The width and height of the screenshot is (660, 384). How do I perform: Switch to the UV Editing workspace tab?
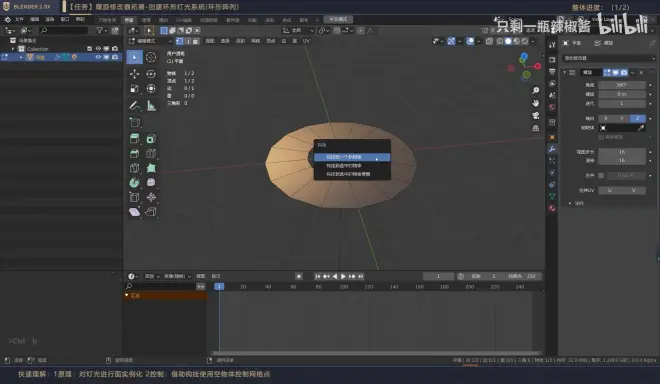pyautogui.click(x=184, y=20)
